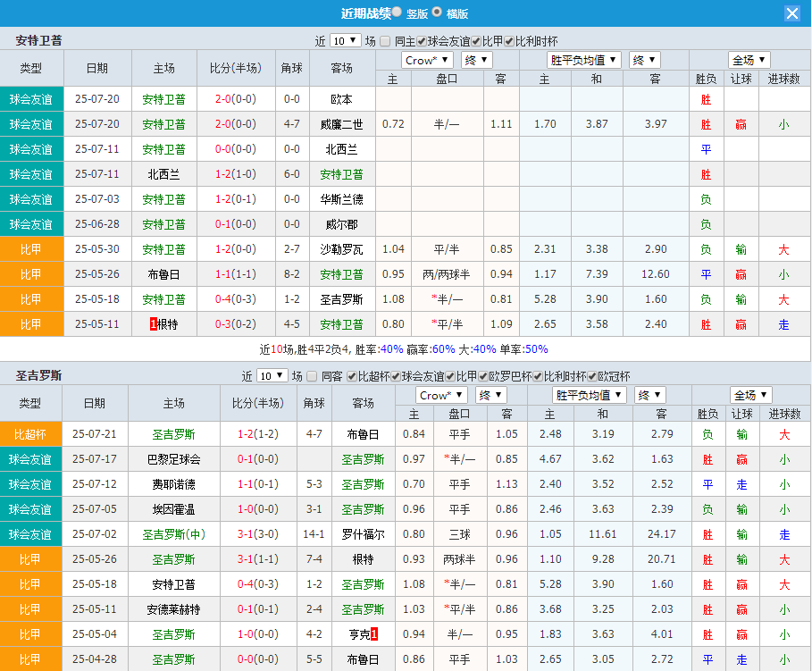812x671 pixels.
Task: Click the 圣吉罗斯 section header
Action: 40,375
